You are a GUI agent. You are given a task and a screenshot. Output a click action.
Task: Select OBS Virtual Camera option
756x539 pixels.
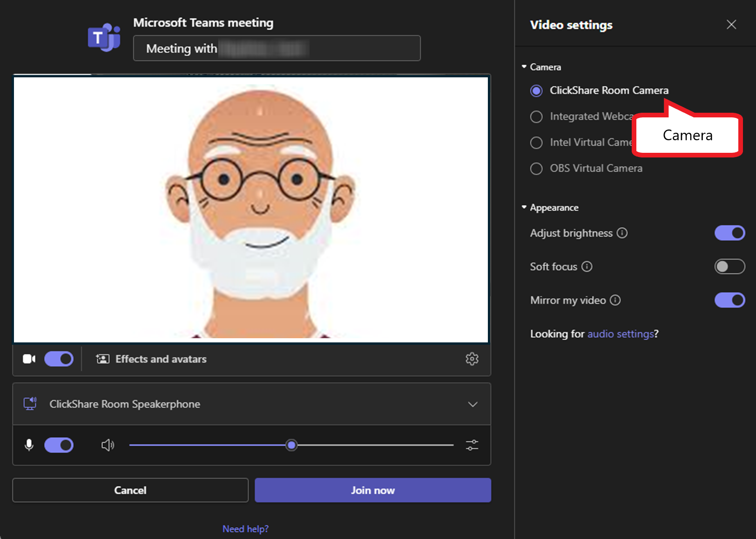click(536, 168)
